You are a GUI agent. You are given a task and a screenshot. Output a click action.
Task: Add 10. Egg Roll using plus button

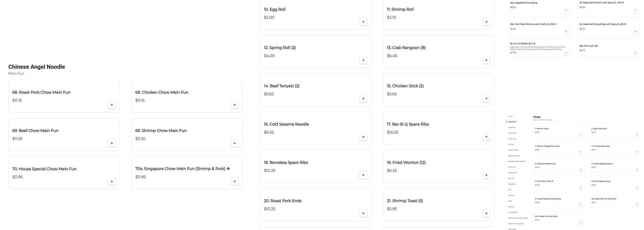point(363,22)
